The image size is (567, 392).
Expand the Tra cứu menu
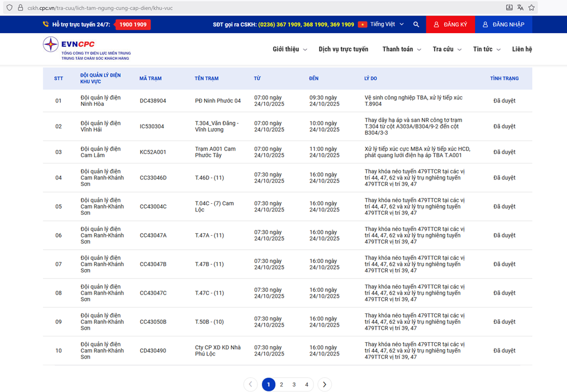click(x=447, y=49)
